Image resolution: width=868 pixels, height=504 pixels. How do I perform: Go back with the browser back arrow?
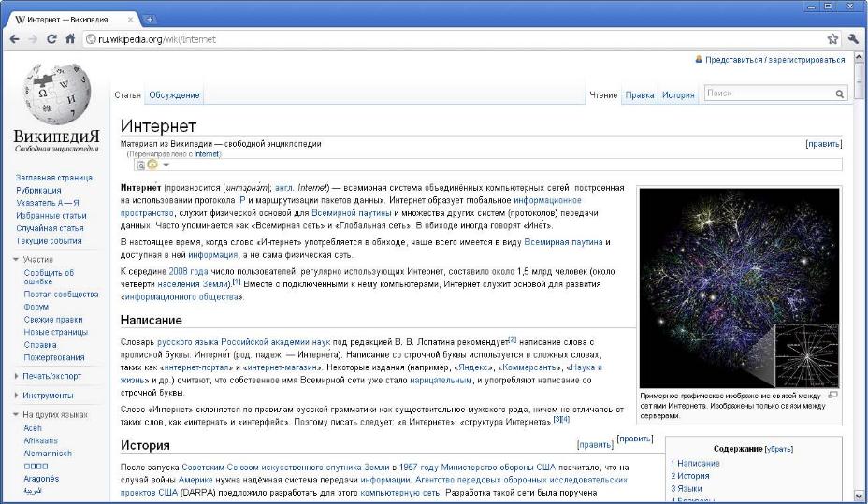click(14, 39)
